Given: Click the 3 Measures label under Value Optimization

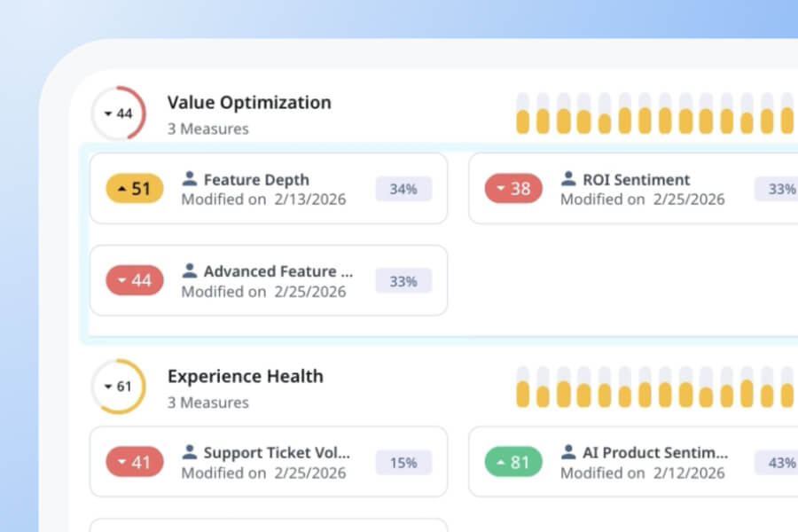Looking at the screenshot, I should coord(208,129).
